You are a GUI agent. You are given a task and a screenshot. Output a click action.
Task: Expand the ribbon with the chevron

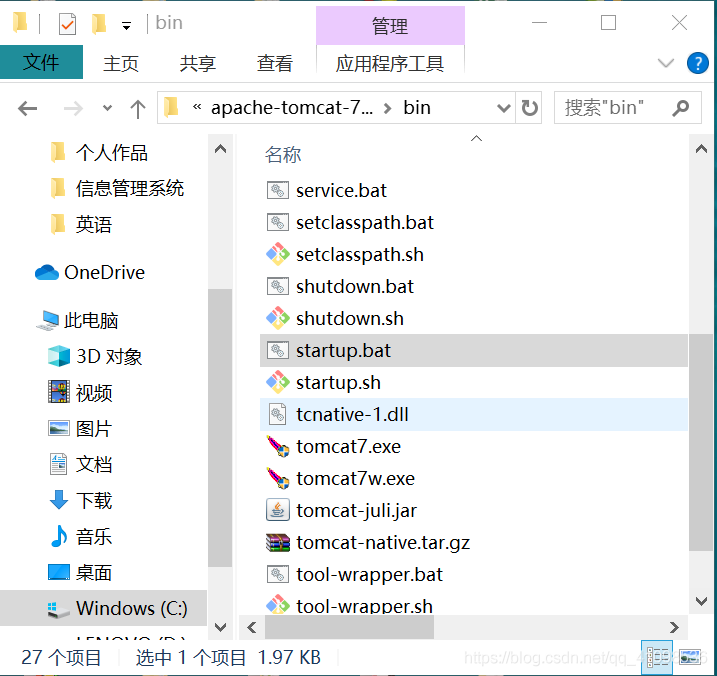click(x=666, y=63)
